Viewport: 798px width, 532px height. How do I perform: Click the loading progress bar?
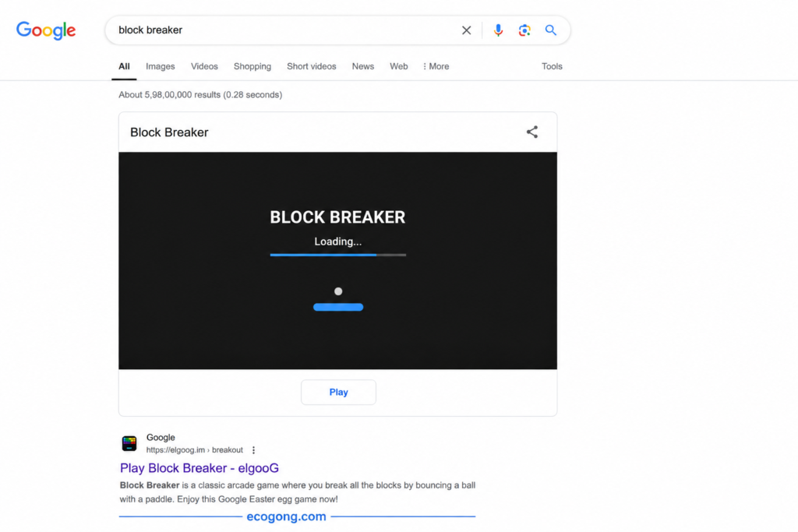[338, 255]
